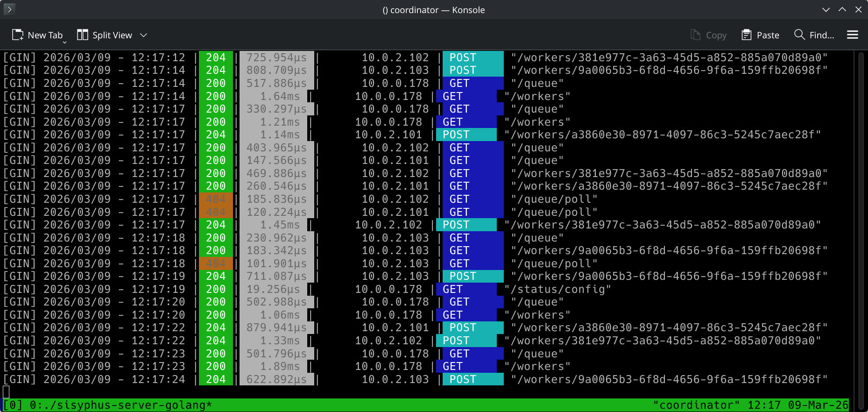Expand the Split View dropdown chevron
This screenshot has height=412, width=868.
coord(144,35)
